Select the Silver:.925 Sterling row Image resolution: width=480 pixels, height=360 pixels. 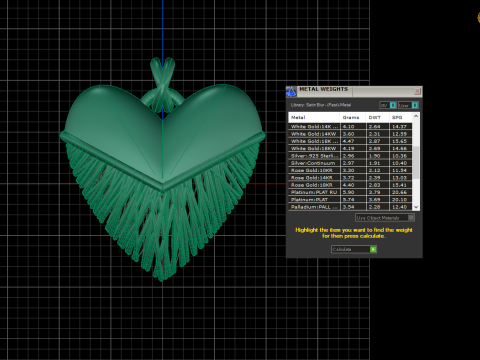click(350, 156)
